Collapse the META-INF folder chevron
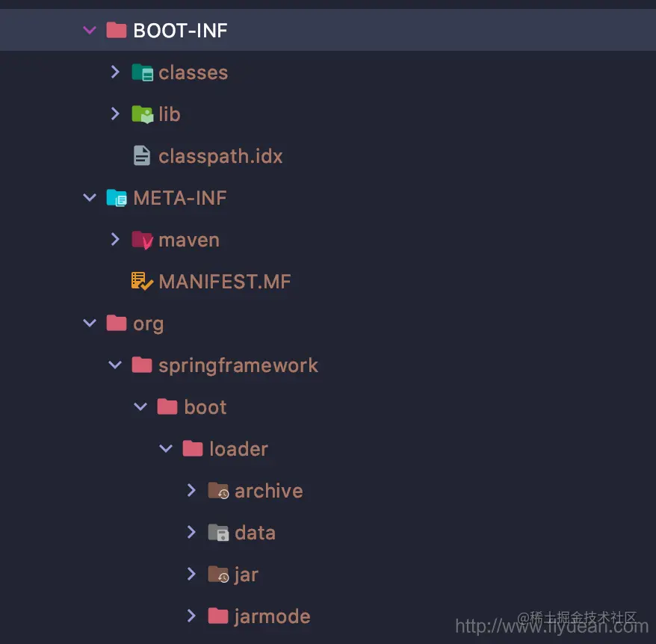656x644 pixels. 90,197
